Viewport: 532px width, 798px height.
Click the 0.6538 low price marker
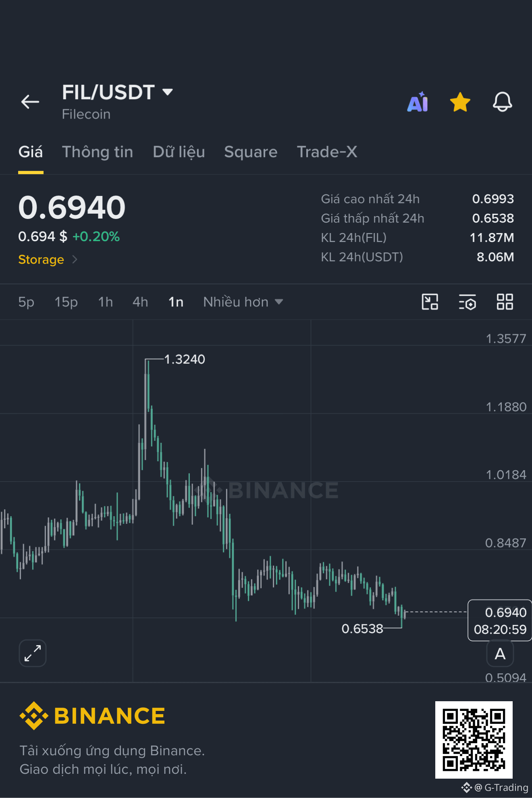pos(362,629)
